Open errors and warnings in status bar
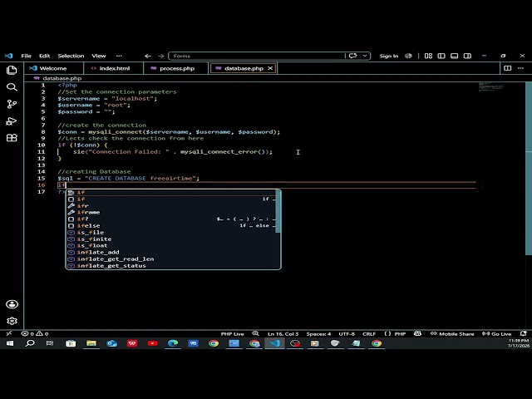 [35, 333]
